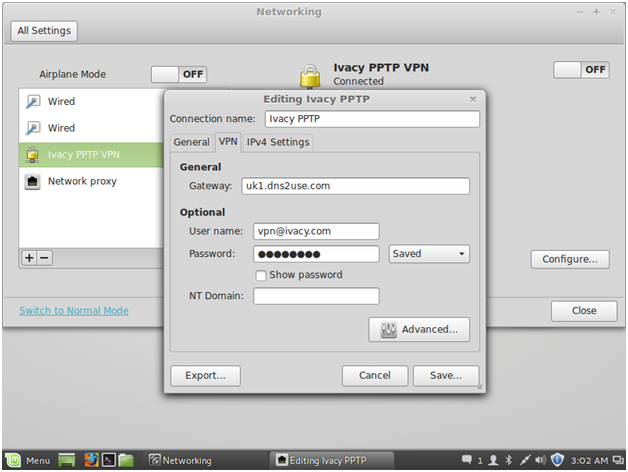Image resolution: width=628 pixels, height=472 pixels.
Task: Click the network connection tray icon
Action: [x=525, y=460]
